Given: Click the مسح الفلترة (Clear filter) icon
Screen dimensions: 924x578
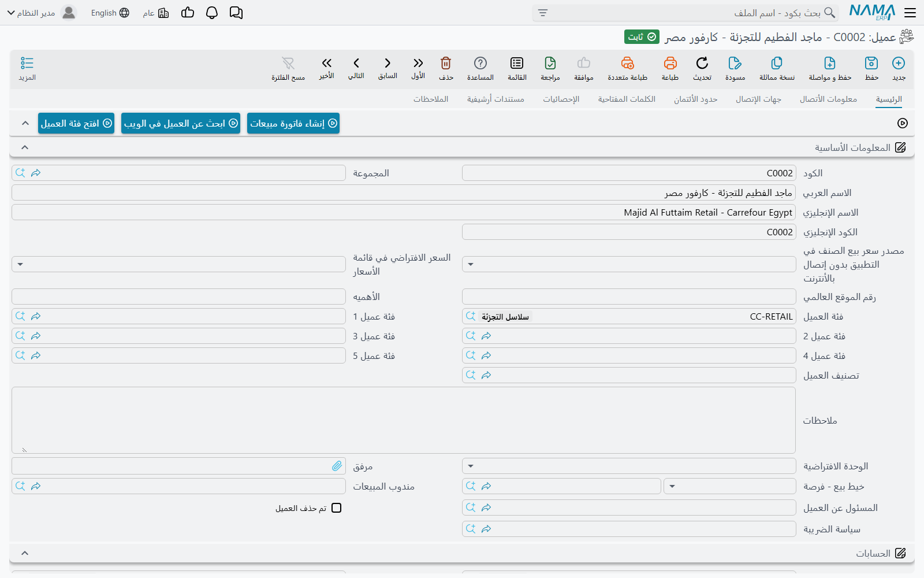Looking at the screenshot, I should click(x=288, y=63).
